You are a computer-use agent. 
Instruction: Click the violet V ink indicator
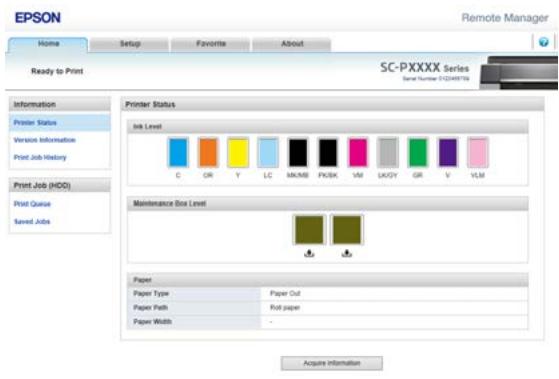click(x=447, y=153)
